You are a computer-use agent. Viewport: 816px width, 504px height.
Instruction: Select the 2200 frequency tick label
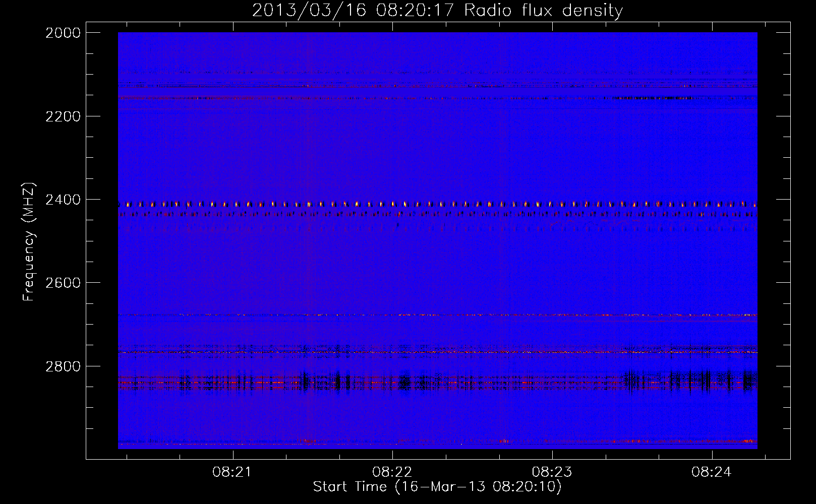pos(63,116)
